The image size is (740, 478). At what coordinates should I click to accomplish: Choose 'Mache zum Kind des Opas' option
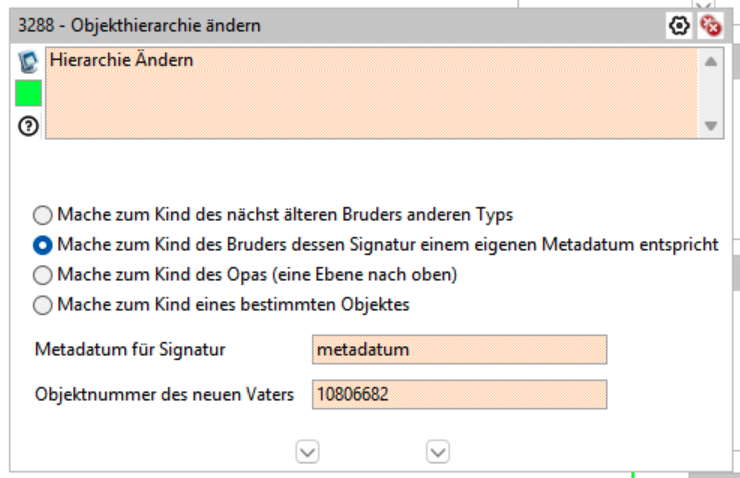(x=43, y=274)
